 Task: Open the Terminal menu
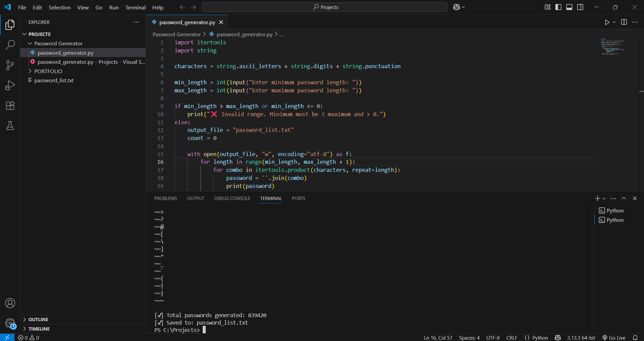click(x=135, y=7)
